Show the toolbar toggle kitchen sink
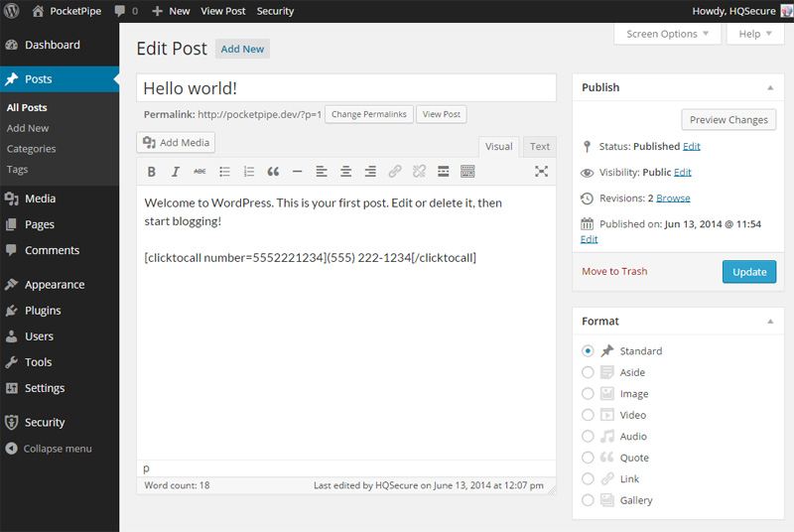Screen dimensions: 794x532 [x=467, y=172]
